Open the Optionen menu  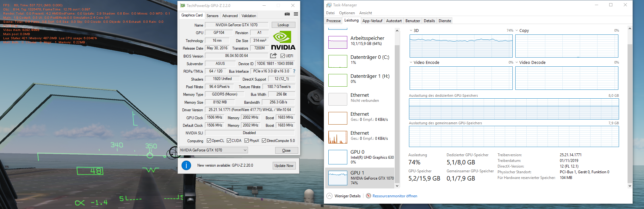click(x=347, y=13)
